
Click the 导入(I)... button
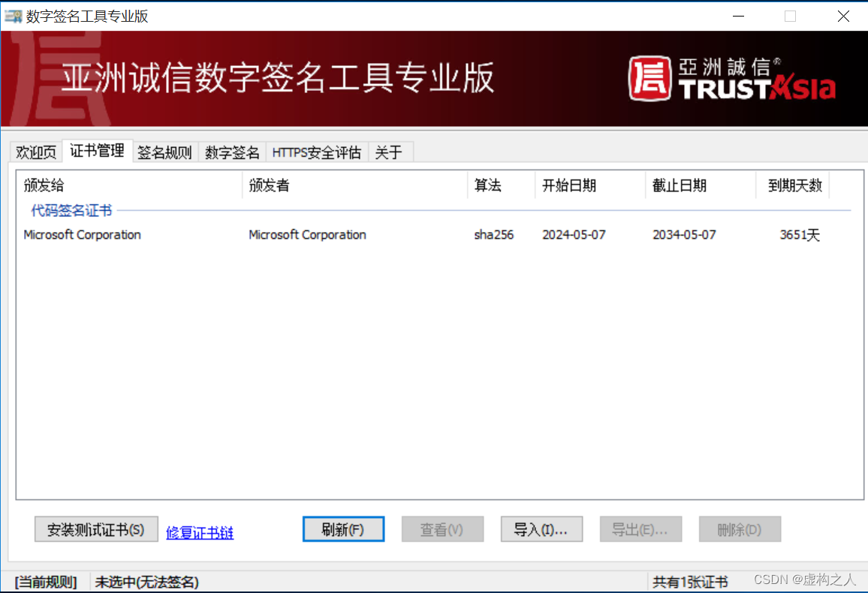point(541,529)
